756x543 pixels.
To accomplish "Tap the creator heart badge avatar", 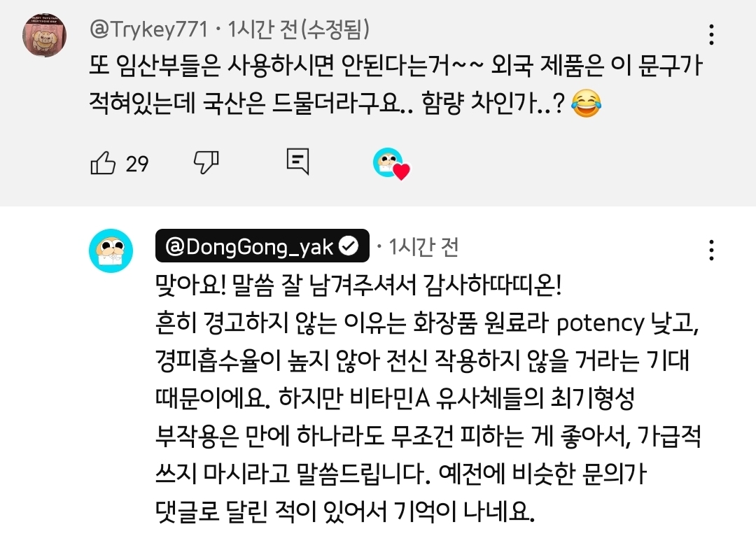I will pyautogui.click(x=388, y=162).
